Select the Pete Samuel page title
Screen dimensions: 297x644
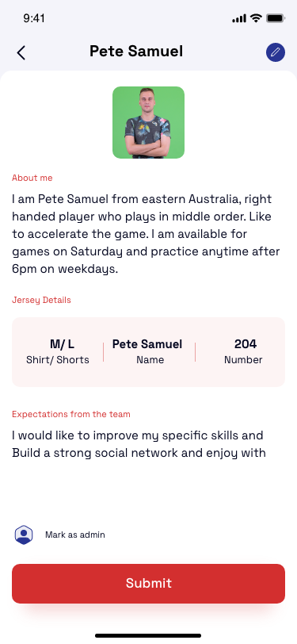click(x=136, y=52)
